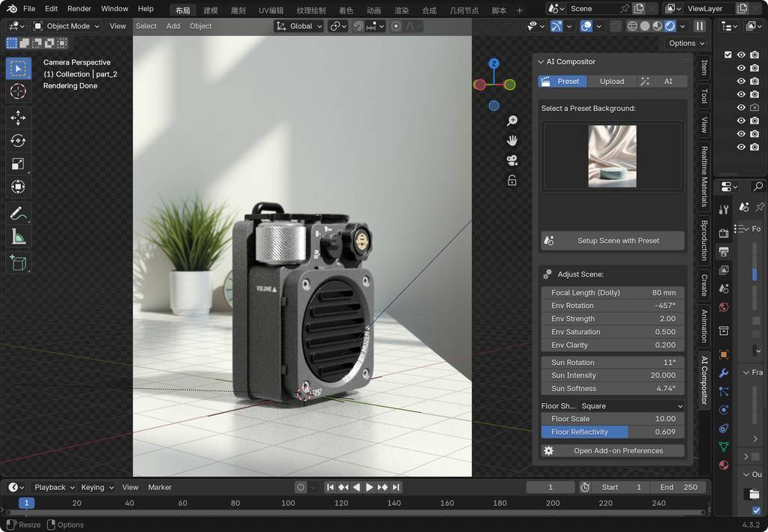
Task: Select the Scale tool in toolbar
Action: 18,164
